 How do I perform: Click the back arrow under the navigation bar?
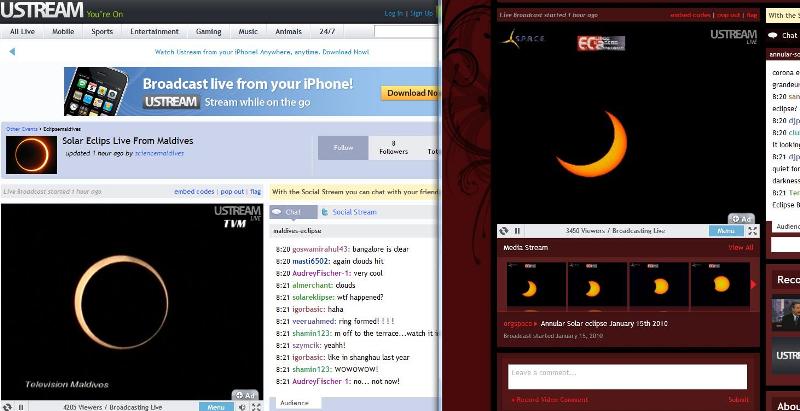(12, 52)
